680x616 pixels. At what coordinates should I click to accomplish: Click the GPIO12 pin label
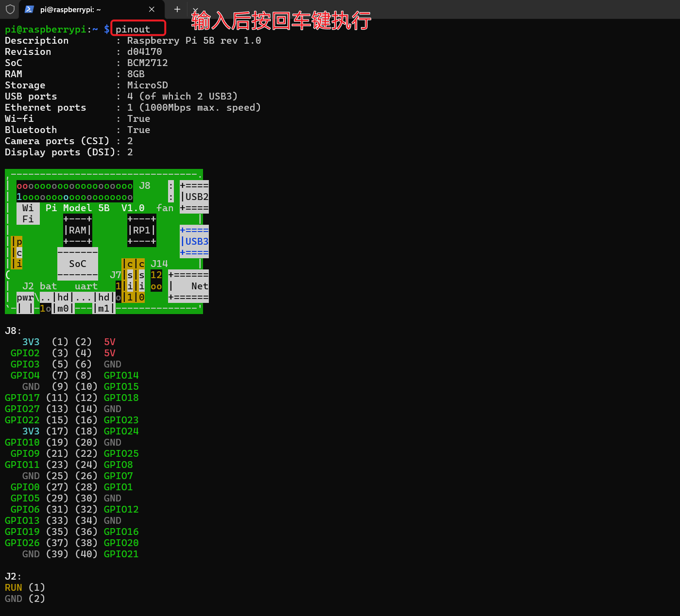pos(121,509)
